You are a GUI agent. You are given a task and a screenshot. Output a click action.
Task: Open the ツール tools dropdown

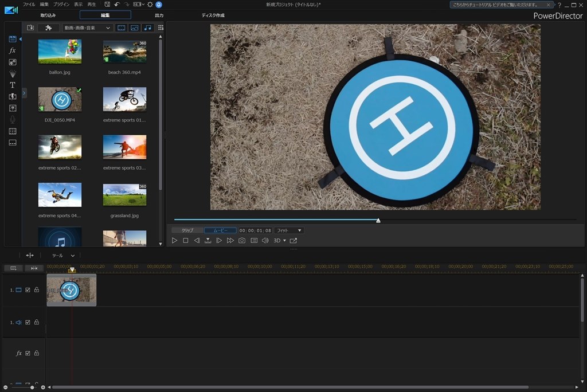pyautogui.click(x=63, y=256)
